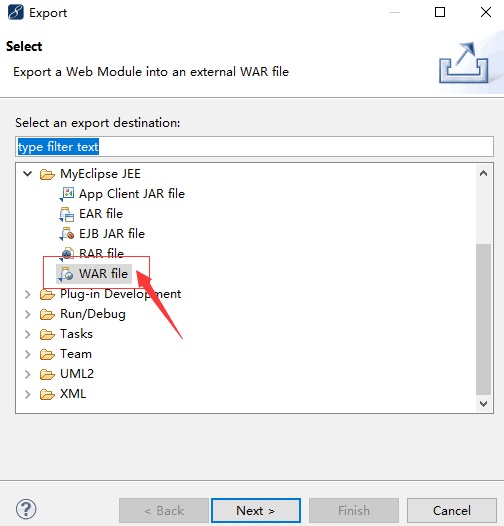Viewport: 504px width, 526px height.
Task: Expand the XML category
Action: point(28,394)
